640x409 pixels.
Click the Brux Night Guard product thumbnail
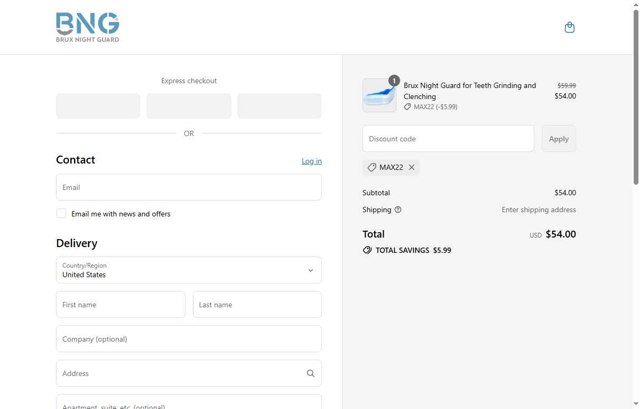[379, 95]
